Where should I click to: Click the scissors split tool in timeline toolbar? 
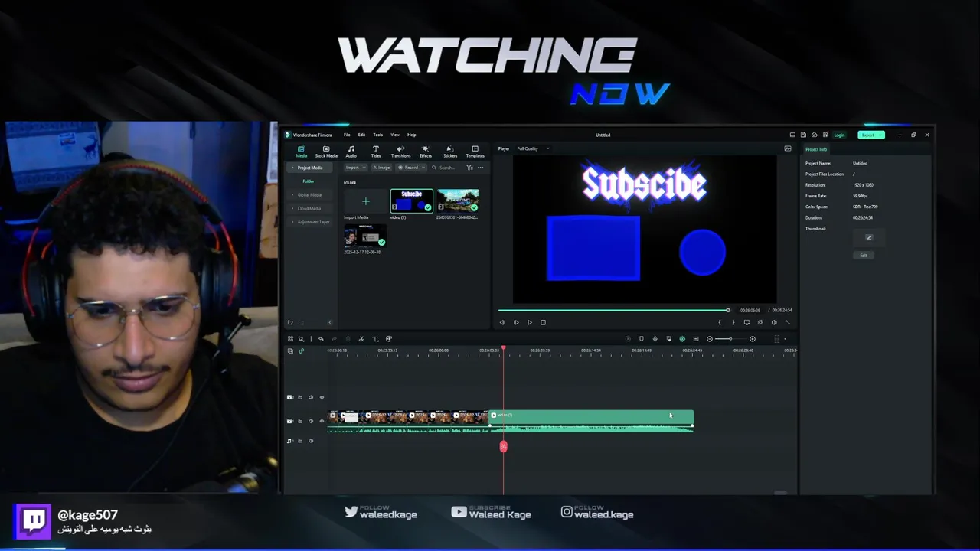361,339
